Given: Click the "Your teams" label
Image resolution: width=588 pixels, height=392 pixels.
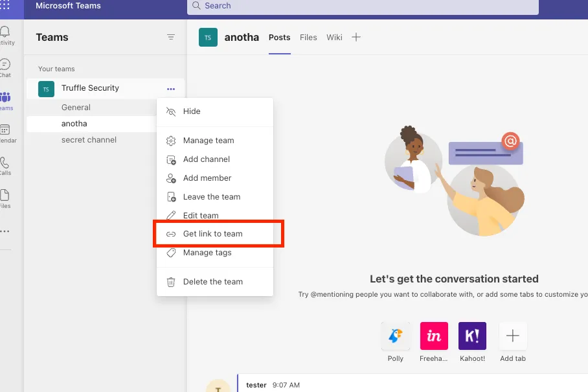Looking at the screenshot, I should pos(56,69).
